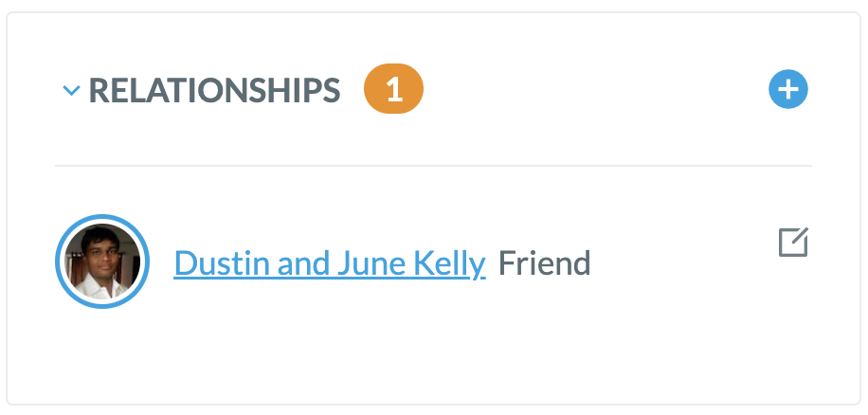Click the word Dustin in the link

click(x=222, y=263)
